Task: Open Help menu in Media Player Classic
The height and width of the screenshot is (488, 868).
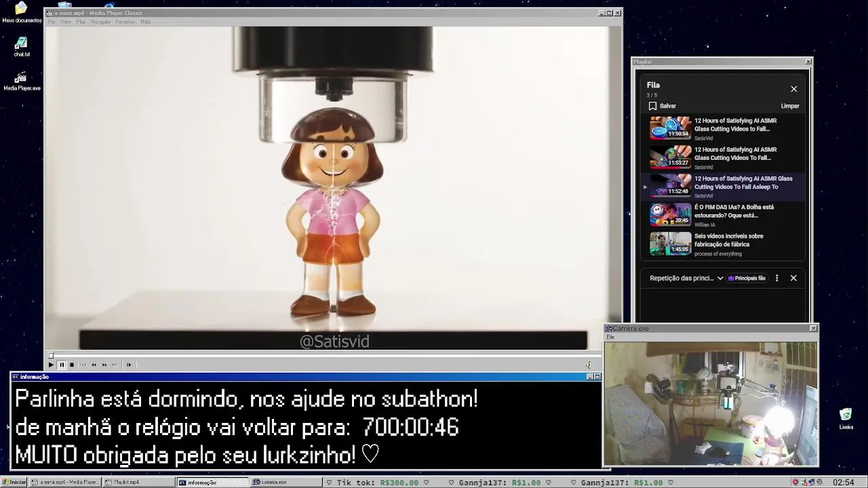Action: click(x=145, y=22)
